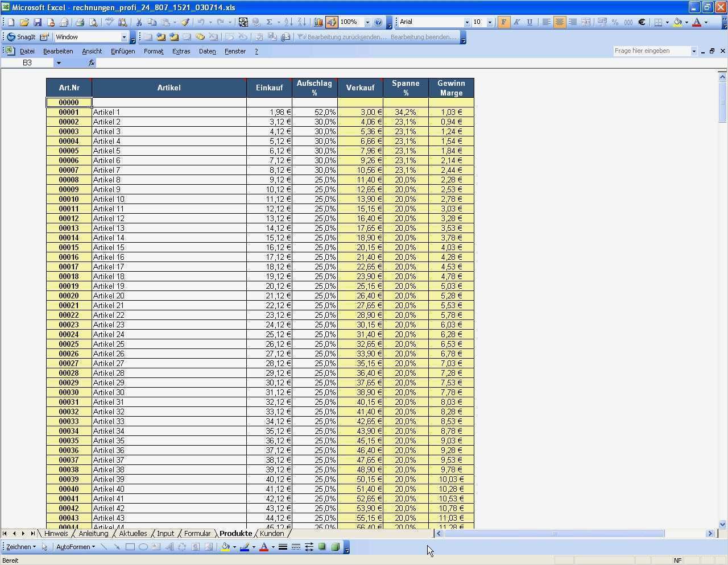End editing via Bearbeitung beenden button

point(420,36)
